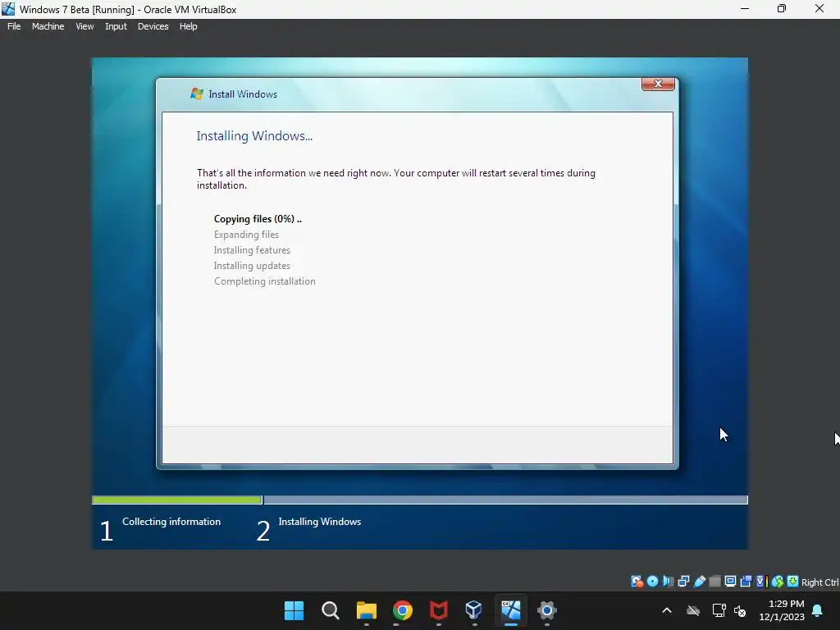The height and width of the screenshot is (630, 840).
Task: Restore down the VirtualBox window
Action: 782,8
